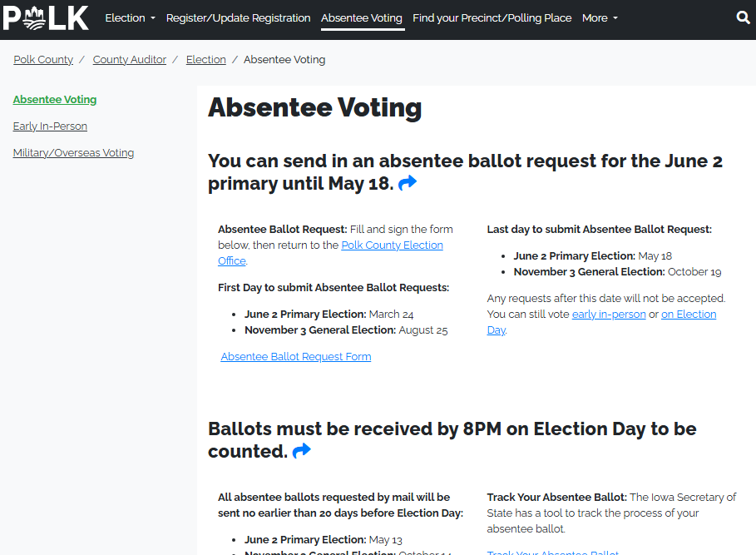Screen dimensions: 756x555
Task: Click the on Election Day link
Action: pos(689,315)
